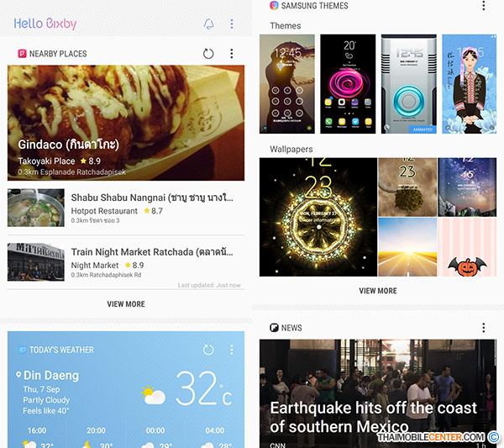
Task: Tap the Bixby notification bell icon
Action: [x=208, y=24]
